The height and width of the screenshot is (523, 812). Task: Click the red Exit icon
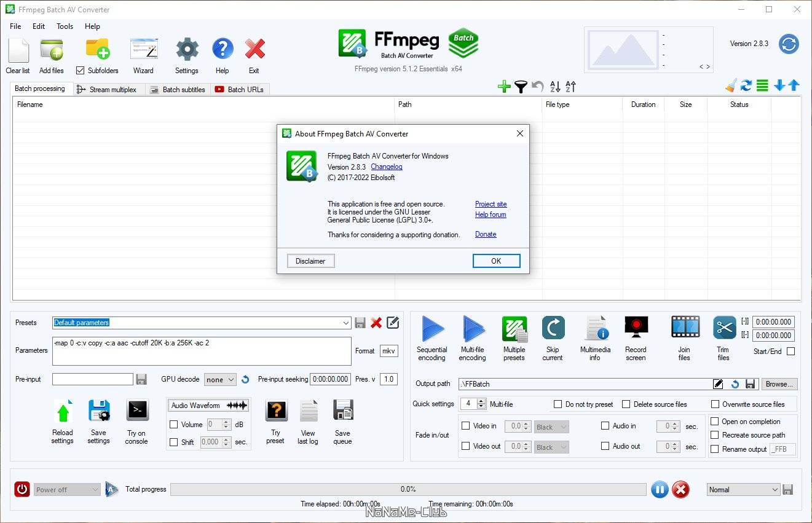click(254, 49)
